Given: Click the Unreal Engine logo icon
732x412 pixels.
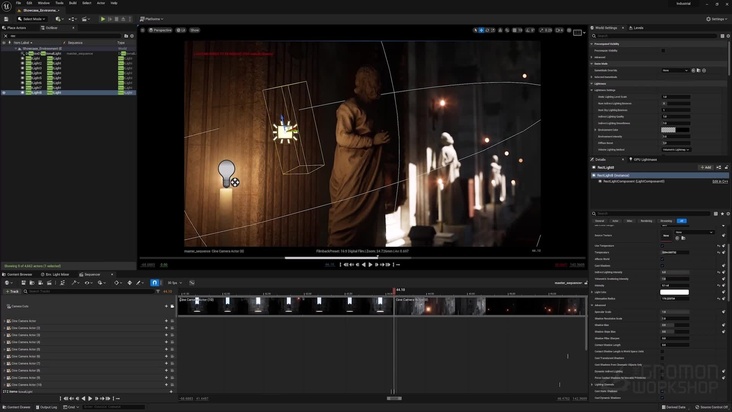Looking at the screenshot, I should pyautogui.click(x=7, y=6).
